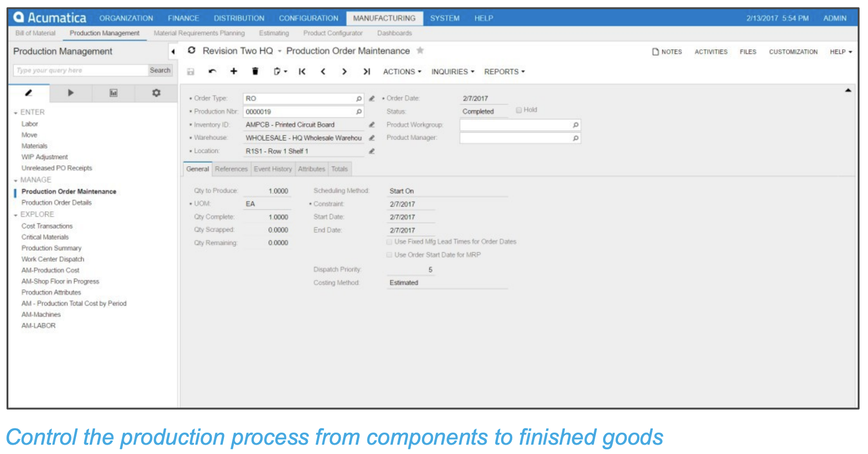Go to previous record arrow
The width and height of the screenshot is (868, 454).
coord(323,71)
